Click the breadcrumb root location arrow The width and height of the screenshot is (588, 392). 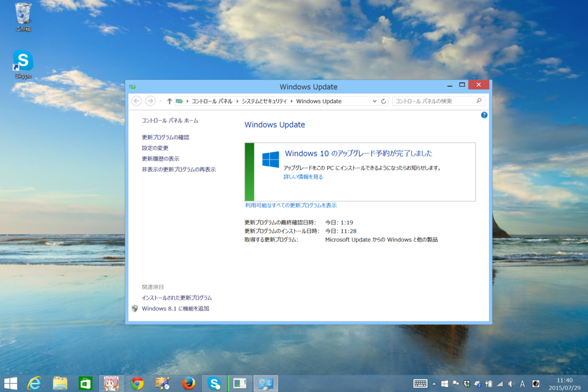click(187, 101)
